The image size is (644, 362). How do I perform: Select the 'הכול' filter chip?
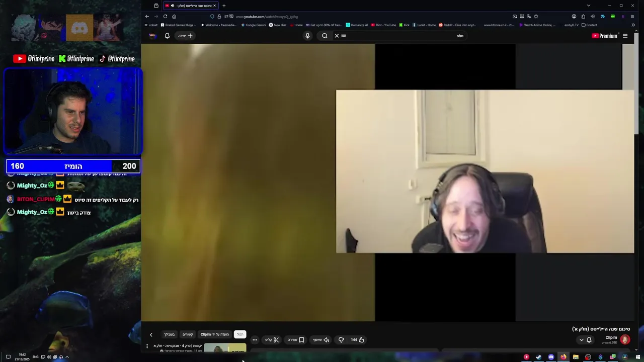(240, 334)
